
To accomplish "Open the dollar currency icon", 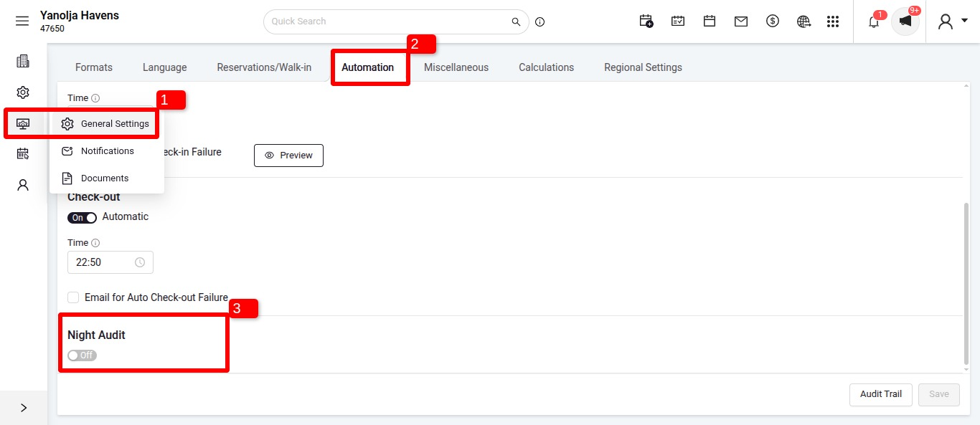I will coord(773,22).
